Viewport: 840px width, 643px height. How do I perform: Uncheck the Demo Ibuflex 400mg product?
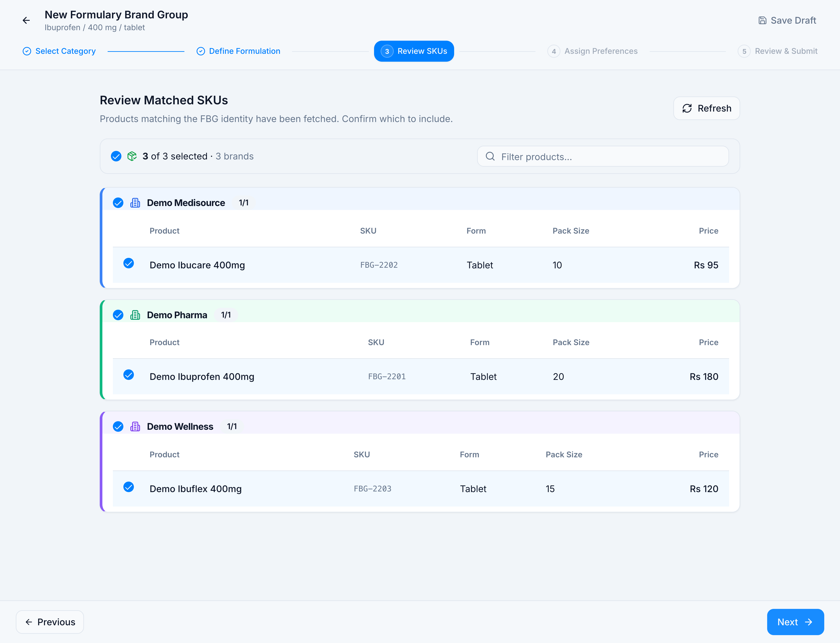tap(129, 487)
